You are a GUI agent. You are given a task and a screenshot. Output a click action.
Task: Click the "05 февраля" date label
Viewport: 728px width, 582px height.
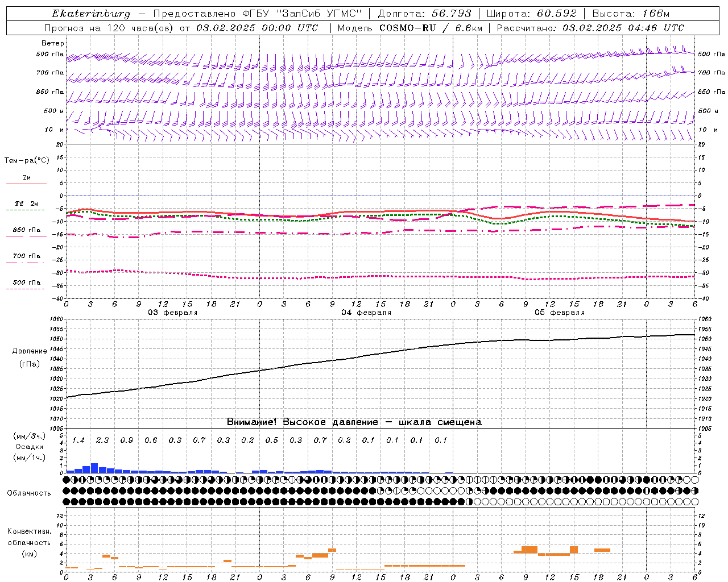560,313
